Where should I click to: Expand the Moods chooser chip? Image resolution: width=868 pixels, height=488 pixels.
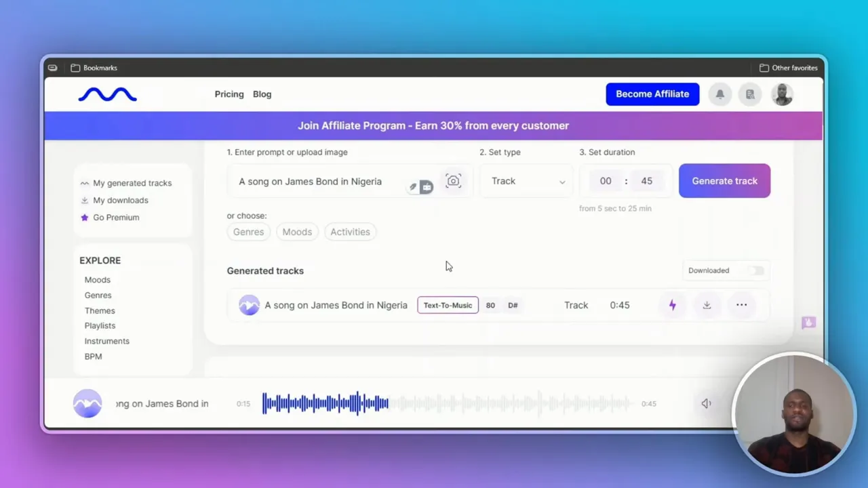click(297, 232)
